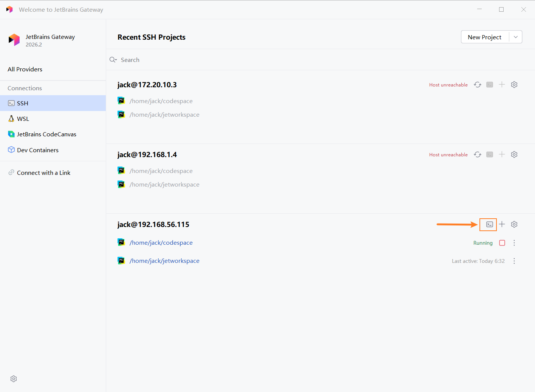Open Gateway settings gear at sidebar bottom
This screenshot has width=535, height=392.
point(14,379)
